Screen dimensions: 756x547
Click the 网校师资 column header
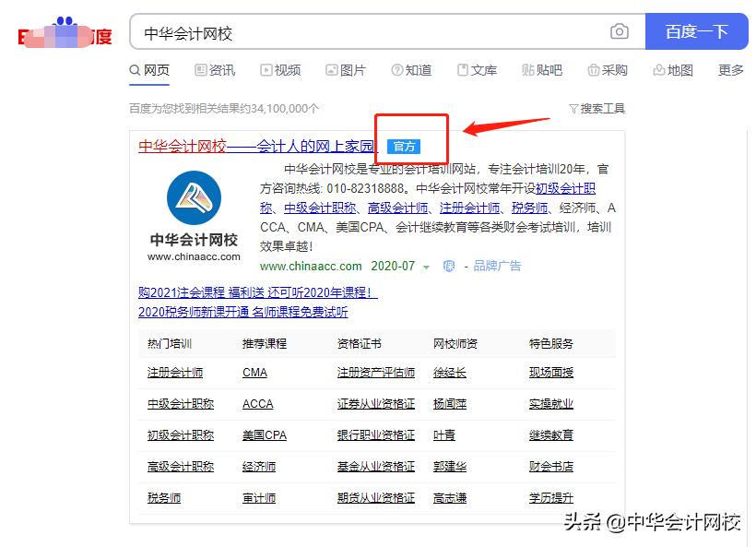(455, 344)
